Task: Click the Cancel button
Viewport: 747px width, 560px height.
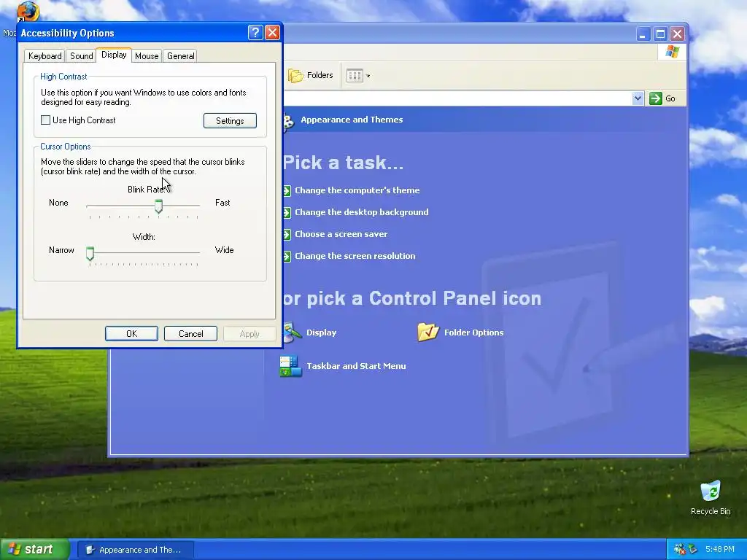Action: (x=190, y=333)
